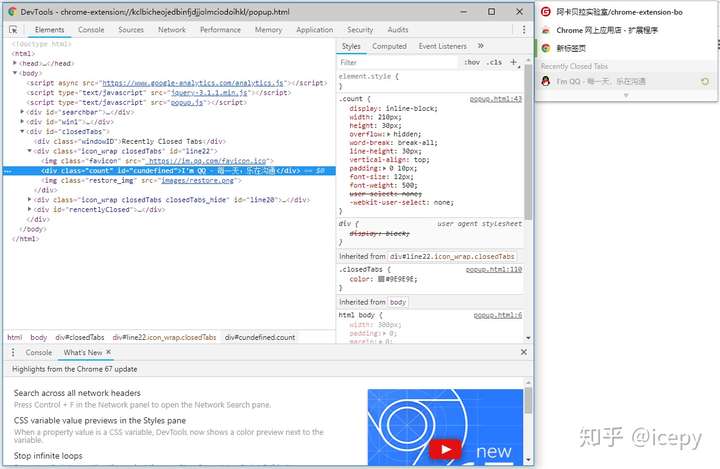The width and height of the screenshot is (720, 469).
Task: Select the Recently Closed Tabs windowID div row
Action: coord(130,141)
